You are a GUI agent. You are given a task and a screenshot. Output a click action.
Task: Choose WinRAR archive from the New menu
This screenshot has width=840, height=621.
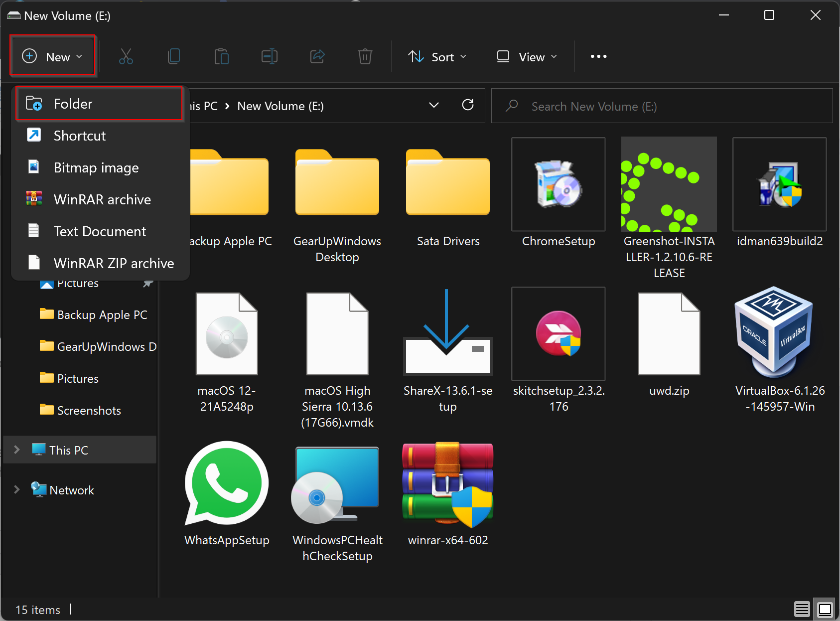point(100,199)
